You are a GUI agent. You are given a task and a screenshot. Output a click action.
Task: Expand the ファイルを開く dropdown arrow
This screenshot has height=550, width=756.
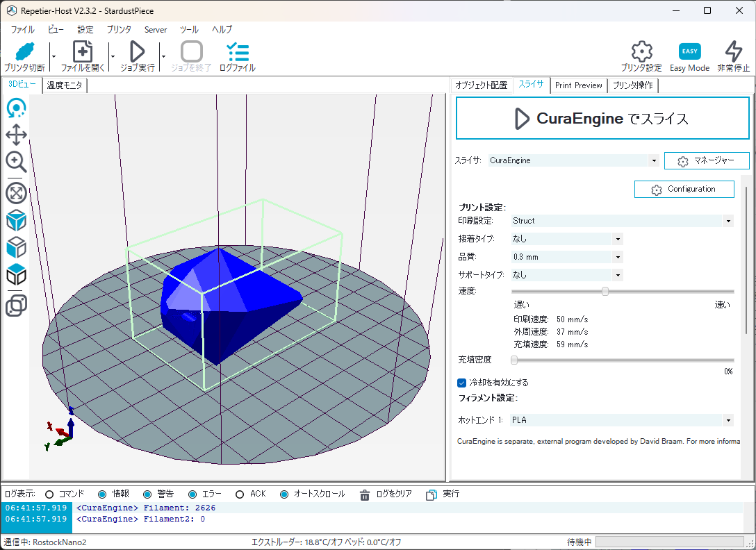click(x=113, y=56)
